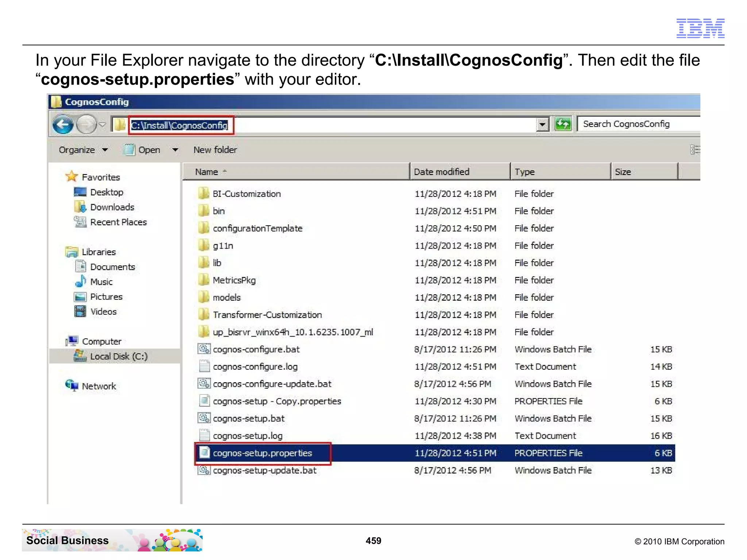Click the lib folder icon
Viewport: 747px width, 560px height.
[x=204, y=262]
